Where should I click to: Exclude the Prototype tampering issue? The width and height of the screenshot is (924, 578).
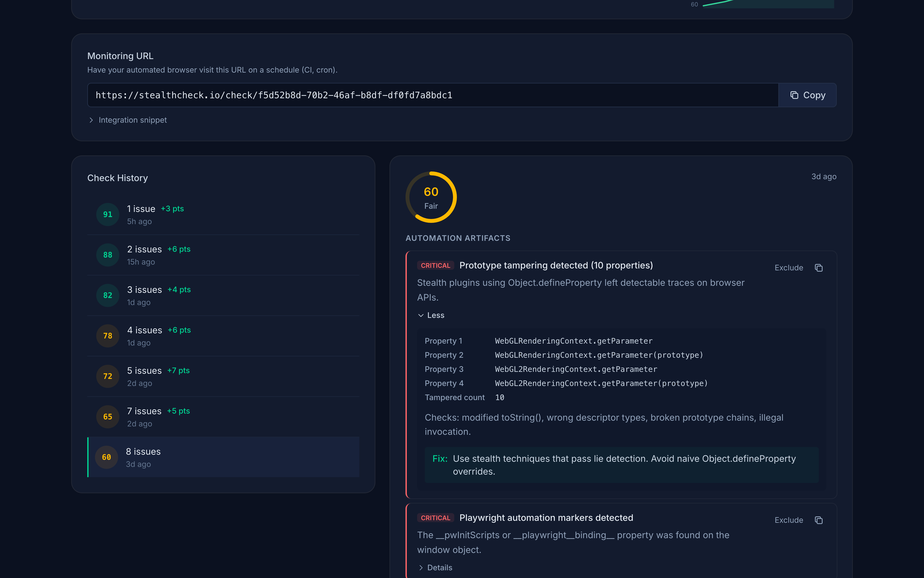coord(788,268)
